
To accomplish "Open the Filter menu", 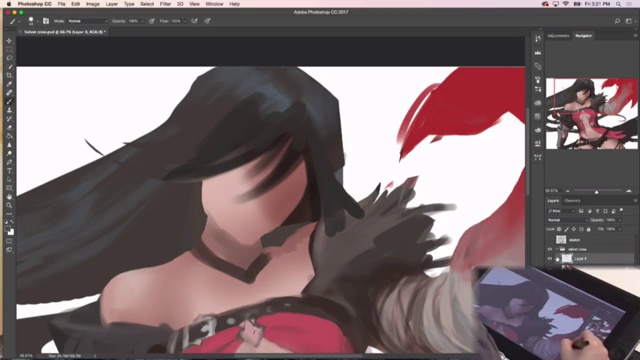I will pos(165,4).
